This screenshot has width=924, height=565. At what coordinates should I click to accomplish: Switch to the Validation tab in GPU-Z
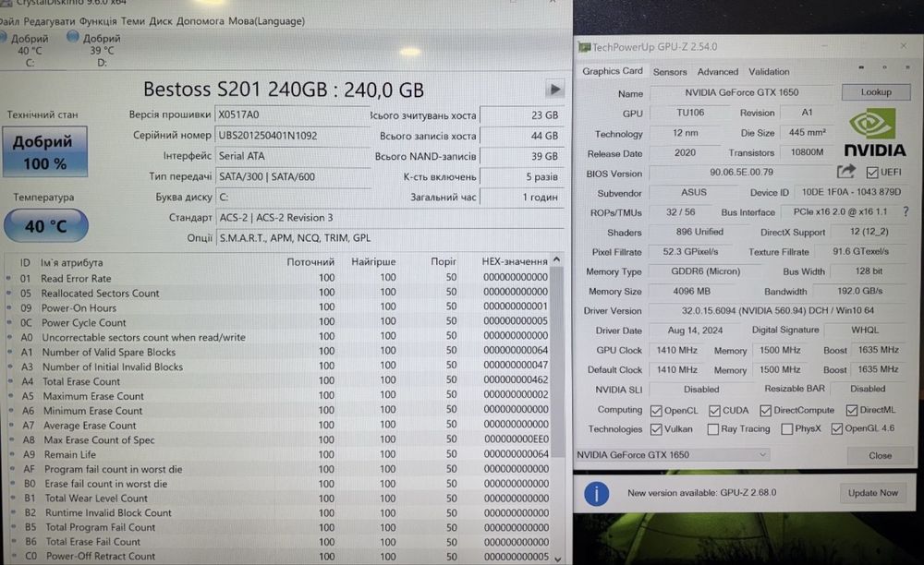coord(769,72)
